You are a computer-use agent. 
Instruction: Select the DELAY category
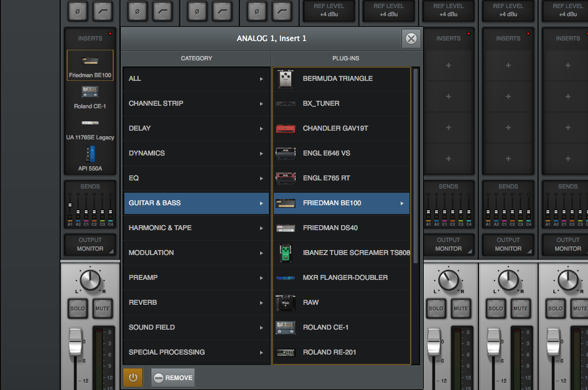click(197, 128)
